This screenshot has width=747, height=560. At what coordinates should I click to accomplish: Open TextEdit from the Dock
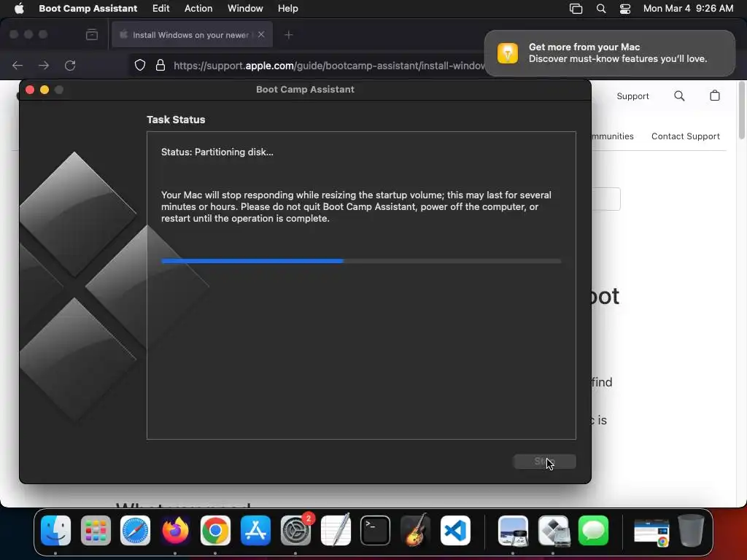(336, 531)
